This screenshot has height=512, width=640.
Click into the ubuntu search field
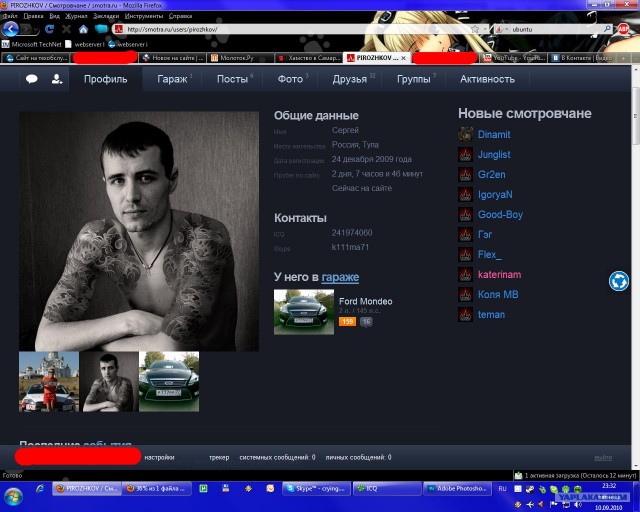[x=555, y=29]
